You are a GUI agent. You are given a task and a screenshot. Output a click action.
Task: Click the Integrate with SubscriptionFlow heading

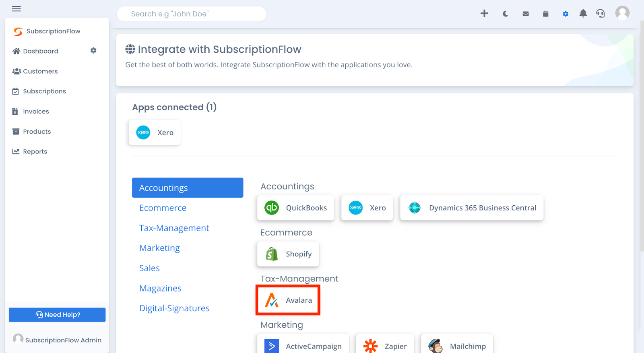[x=219, y=49]
